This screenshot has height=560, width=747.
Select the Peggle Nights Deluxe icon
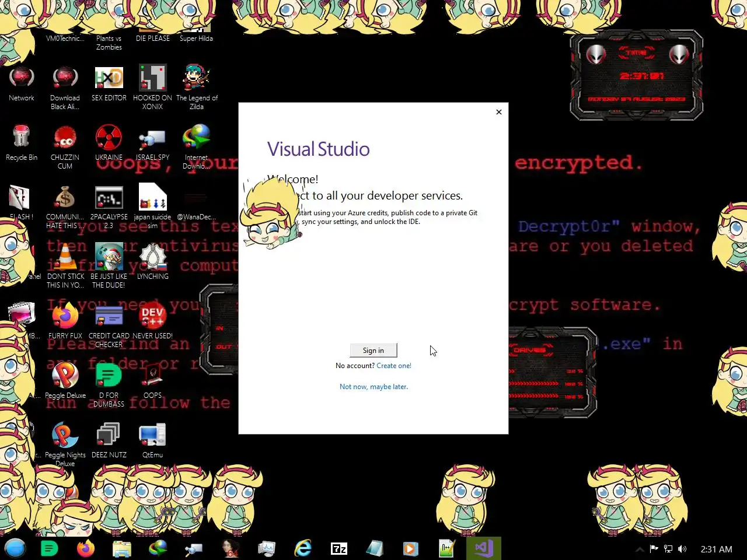(65, 444)
